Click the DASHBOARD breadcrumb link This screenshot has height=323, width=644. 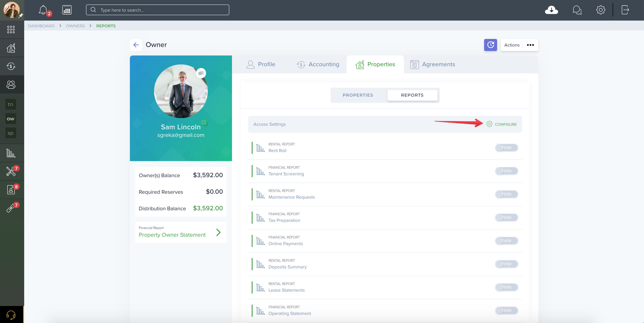tap(41, 26)
